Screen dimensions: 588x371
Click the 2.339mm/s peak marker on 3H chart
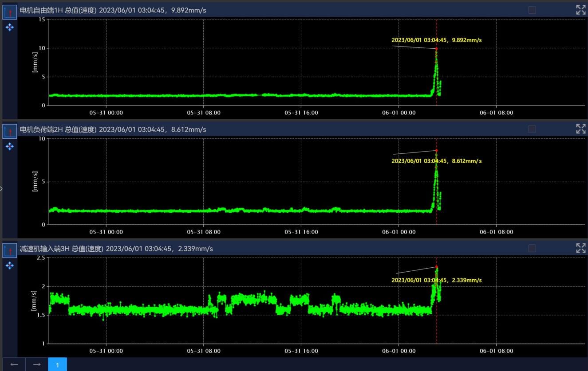[436, 267]
